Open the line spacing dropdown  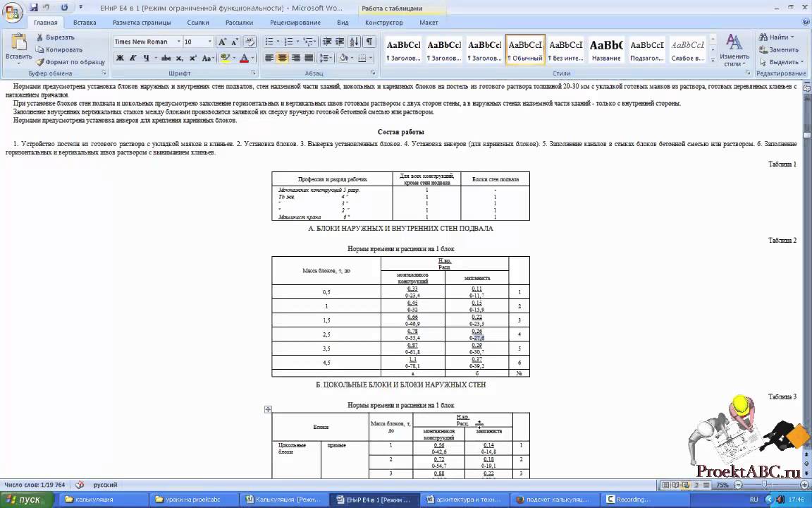[331, 58]
